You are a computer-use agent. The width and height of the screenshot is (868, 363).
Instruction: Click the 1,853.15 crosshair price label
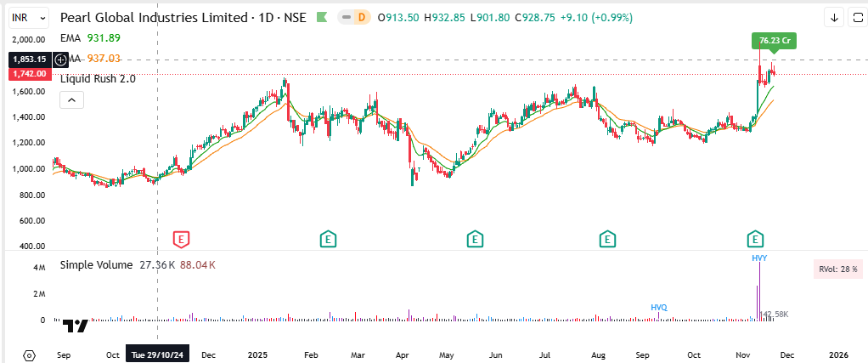click(x=30, y=59)
